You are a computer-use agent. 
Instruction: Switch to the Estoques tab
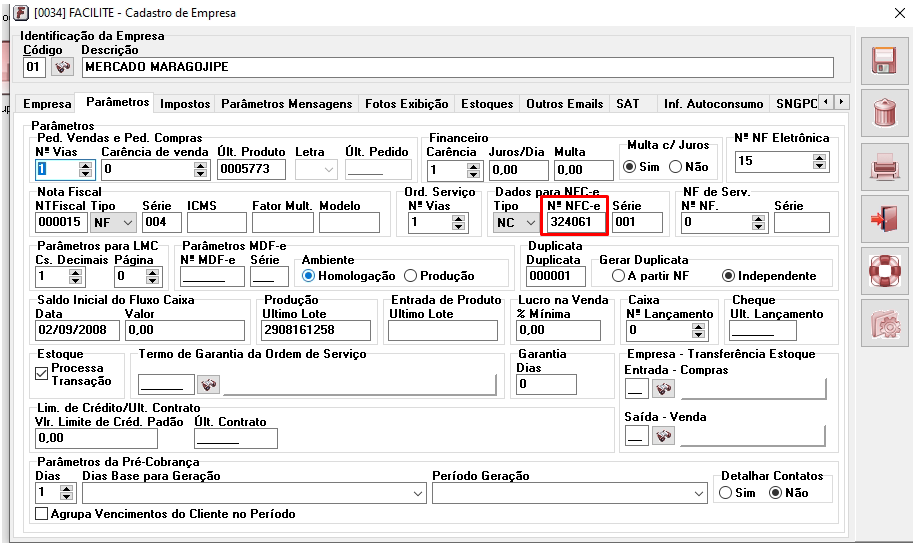tap(487, 104)
